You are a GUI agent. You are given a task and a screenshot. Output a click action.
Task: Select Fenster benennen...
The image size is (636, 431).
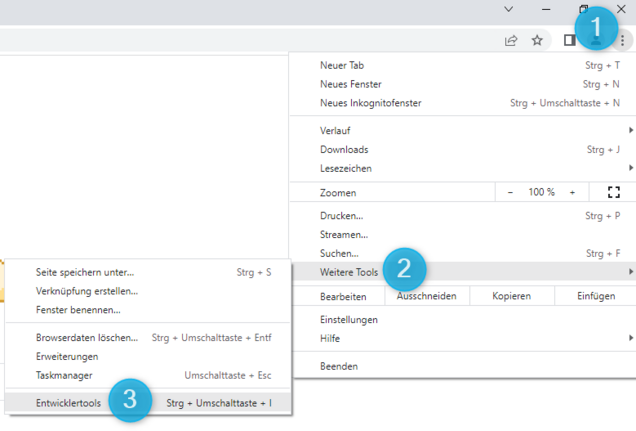pyautogui.click(x=148, y=310)
